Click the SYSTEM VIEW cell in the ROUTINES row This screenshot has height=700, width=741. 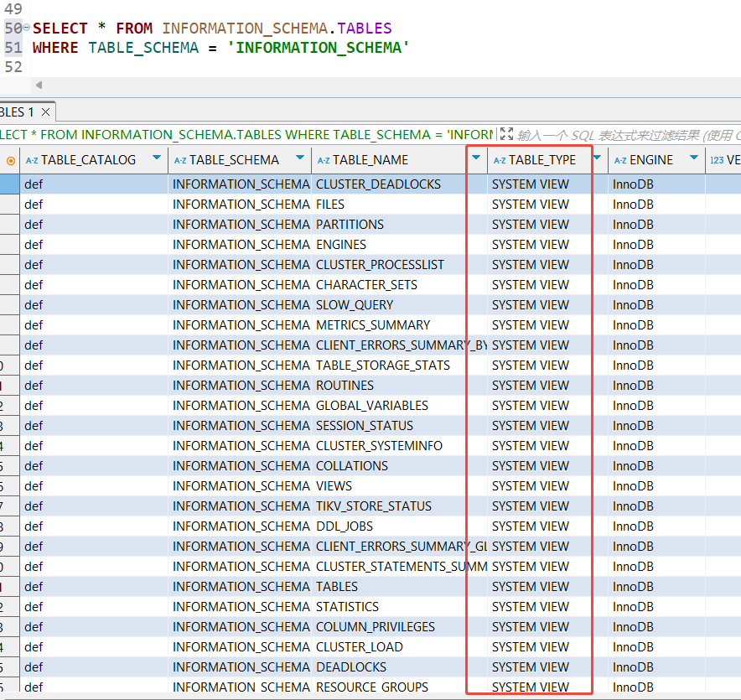click(x=547, y=386)
